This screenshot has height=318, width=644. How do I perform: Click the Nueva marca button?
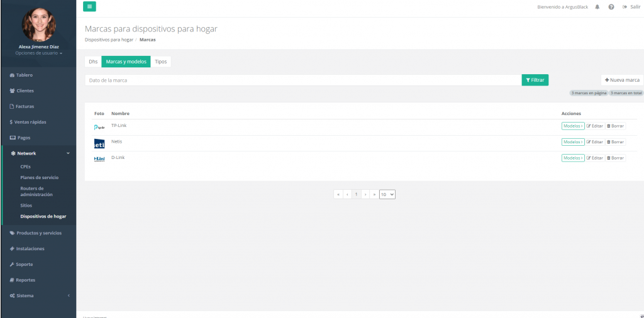[622, 80]
